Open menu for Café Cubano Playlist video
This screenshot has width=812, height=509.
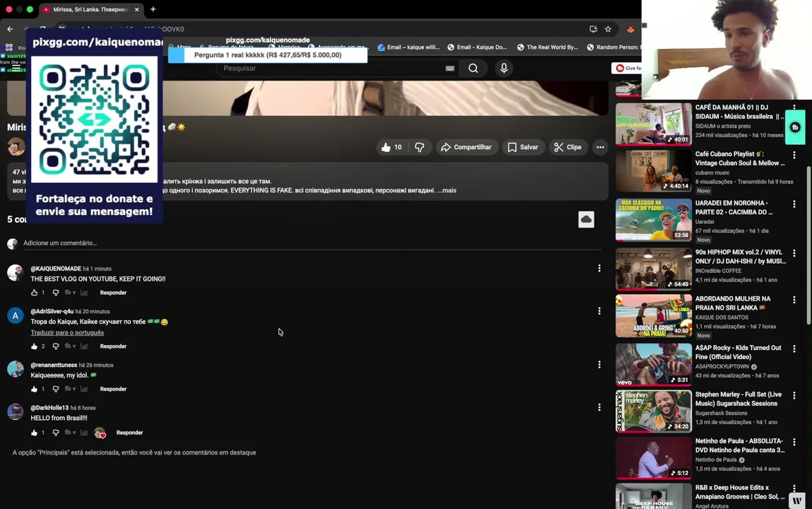point(794,155)
